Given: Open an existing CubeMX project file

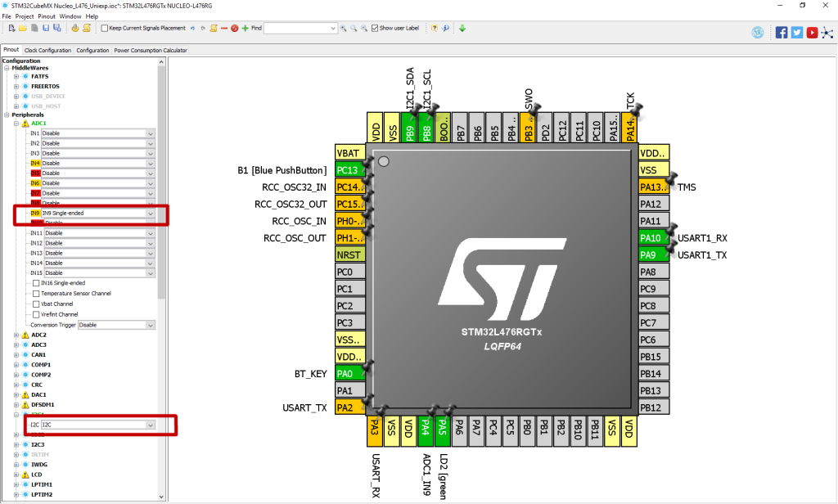Looking at the screenshot, I should 25,27.
